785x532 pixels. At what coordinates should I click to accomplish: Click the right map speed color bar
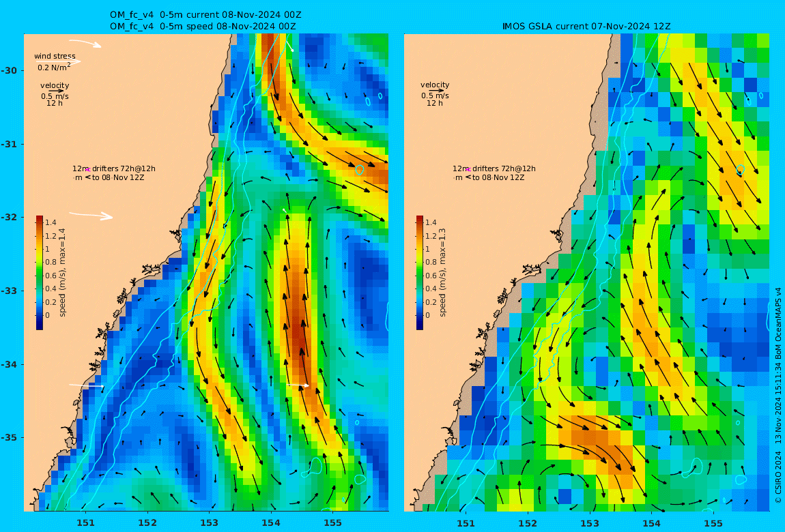pos(420,273)
